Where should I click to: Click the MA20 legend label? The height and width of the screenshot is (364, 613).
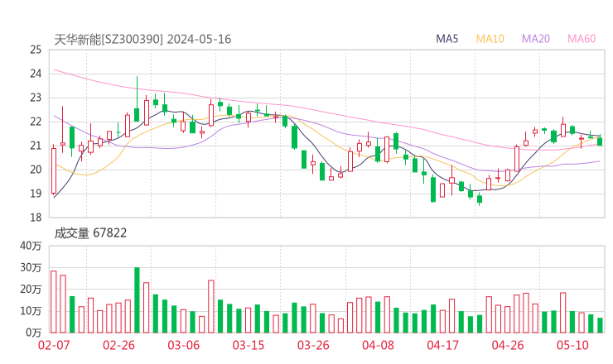(536, 39)
